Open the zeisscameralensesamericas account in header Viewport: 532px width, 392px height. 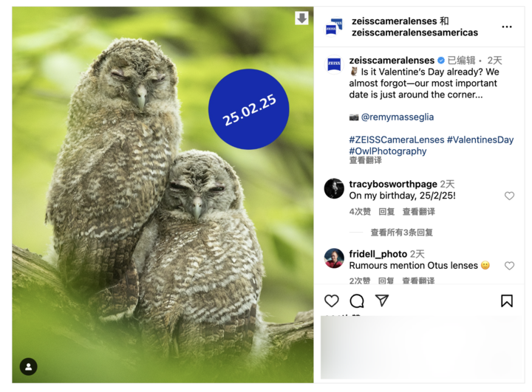pyautogui.click(x=415, y=32)
